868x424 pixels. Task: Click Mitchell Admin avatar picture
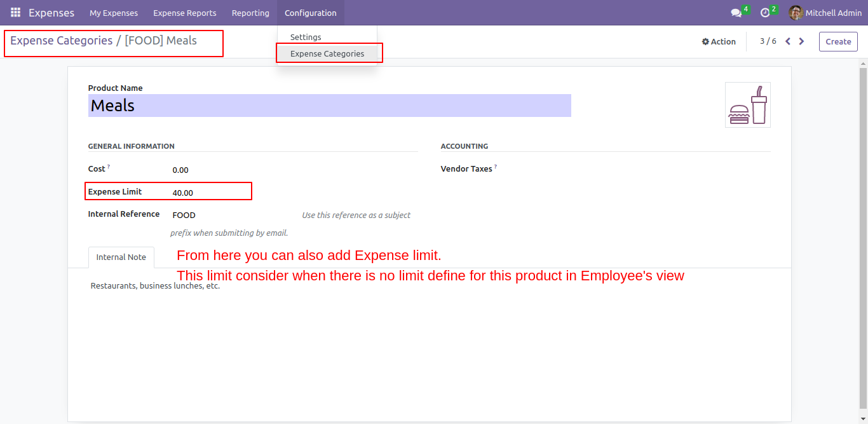click(x=796, y=13)
